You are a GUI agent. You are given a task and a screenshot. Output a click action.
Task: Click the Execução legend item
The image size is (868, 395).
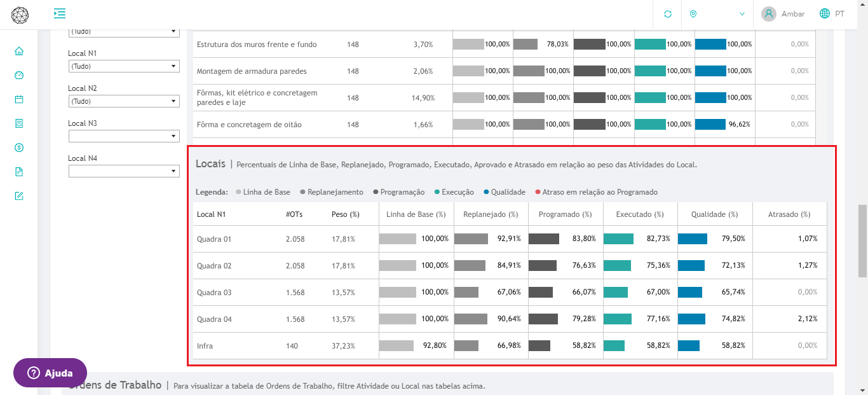(454, 192)
